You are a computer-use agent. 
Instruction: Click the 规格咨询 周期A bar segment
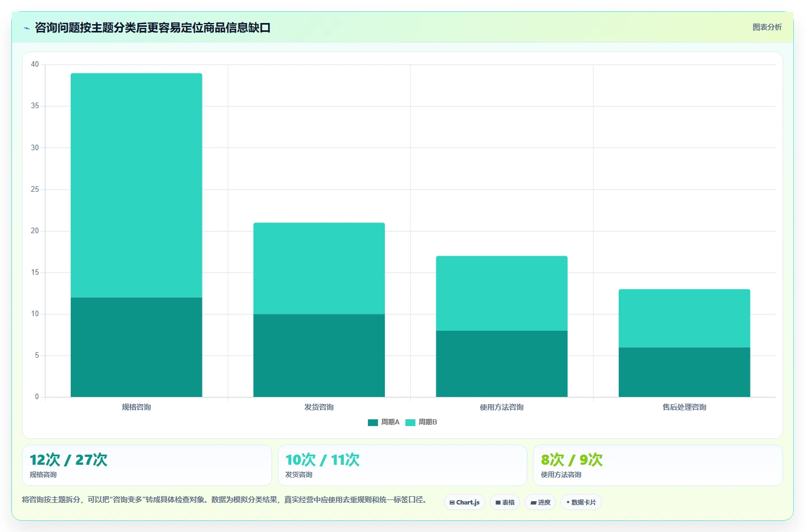pyautogui.click(x=136, y=347)
